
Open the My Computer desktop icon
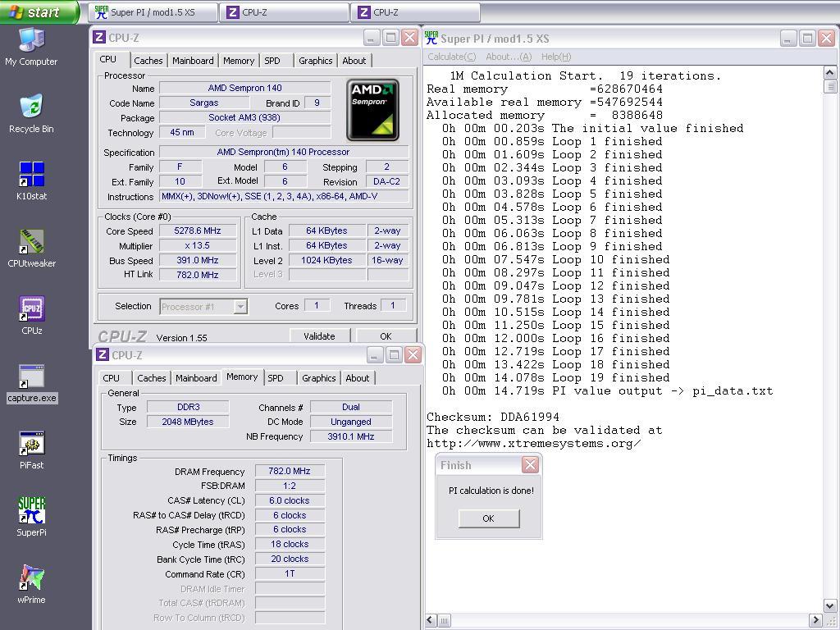[32, 46]
